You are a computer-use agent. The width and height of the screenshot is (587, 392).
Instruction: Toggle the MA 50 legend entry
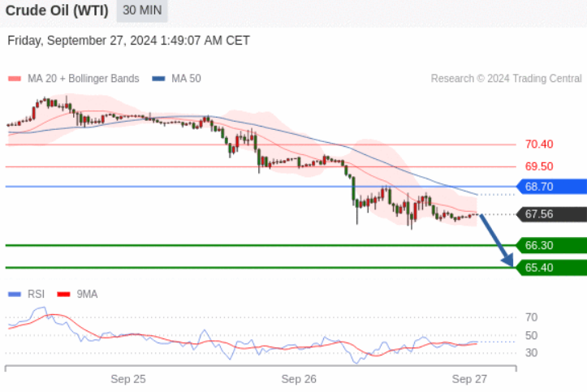tap(176, 79)
